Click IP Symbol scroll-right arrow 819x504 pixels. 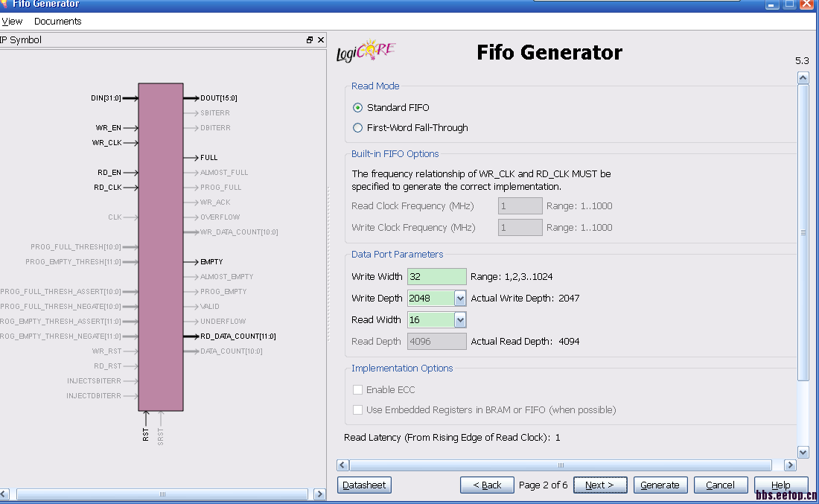tap(319, 494)
